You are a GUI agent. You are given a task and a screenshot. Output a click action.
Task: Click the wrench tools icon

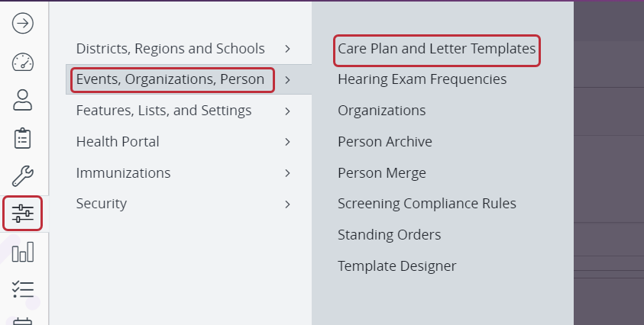(x=23, y=176)
